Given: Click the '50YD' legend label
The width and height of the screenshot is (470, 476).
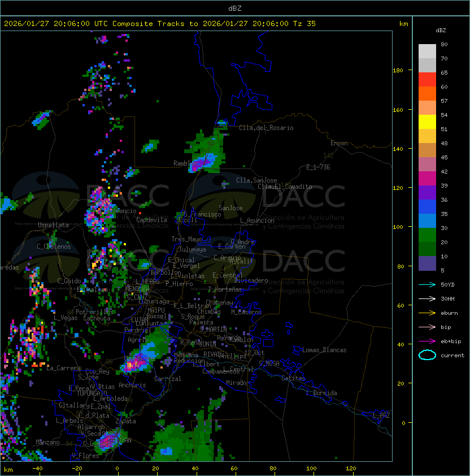Looking at the screenshot, I should 447,285.
